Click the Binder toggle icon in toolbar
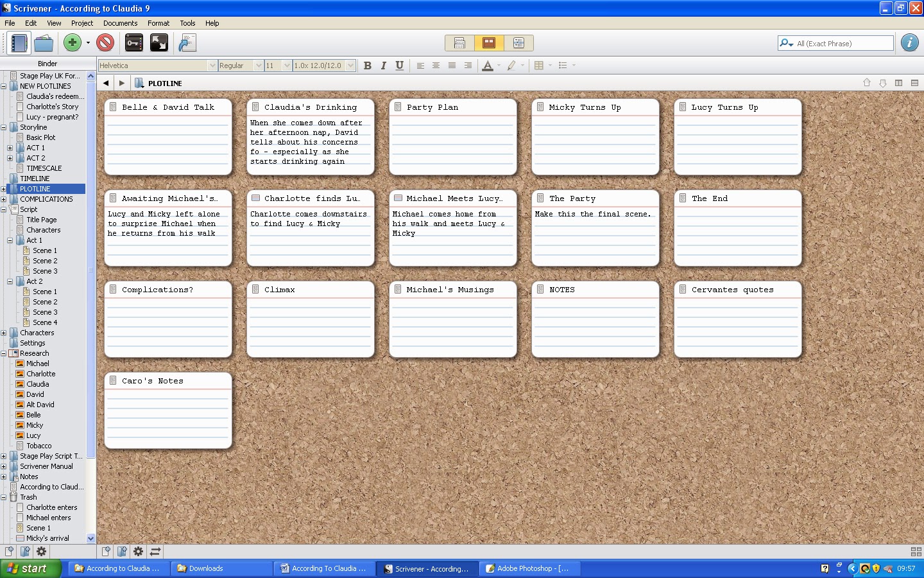 point(19,43)
